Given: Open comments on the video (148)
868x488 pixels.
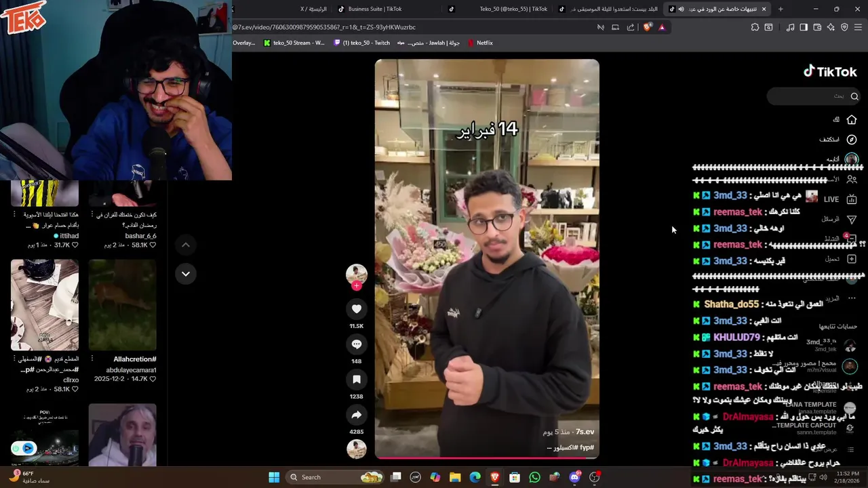Looking at the screenshot, I should pos(357,344).
